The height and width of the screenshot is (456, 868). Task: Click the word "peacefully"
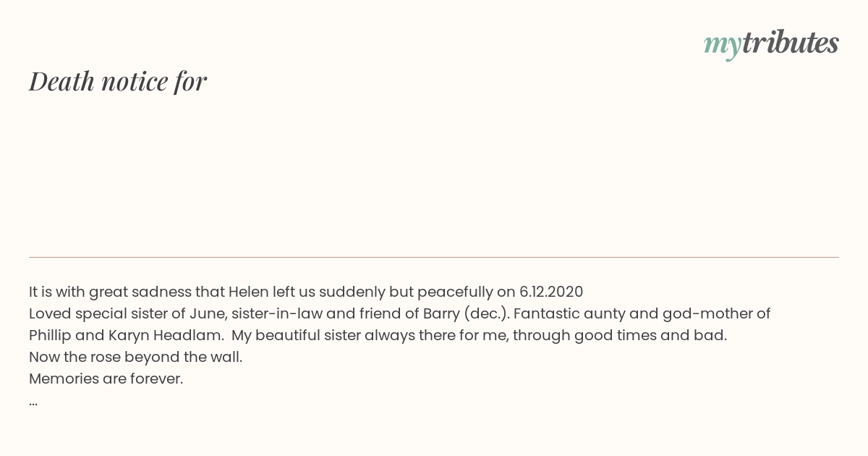(455, 292)
